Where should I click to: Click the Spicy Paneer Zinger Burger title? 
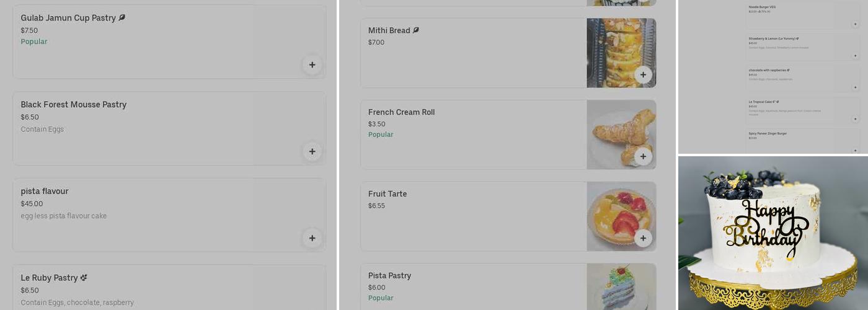[768, 133]
